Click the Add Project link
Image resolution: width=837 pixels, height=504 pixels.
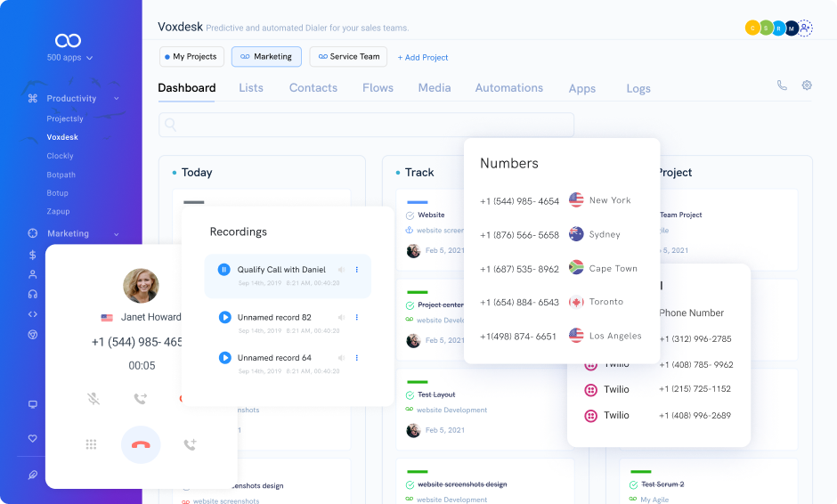pyautogui.click(x=423, y=57)
